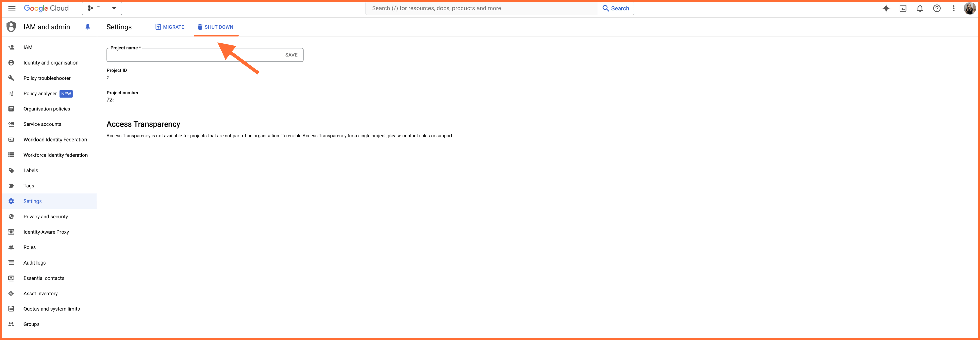980x340 pixels.
Task: Click the Audit logs lines icon
Action: point(11,263)
